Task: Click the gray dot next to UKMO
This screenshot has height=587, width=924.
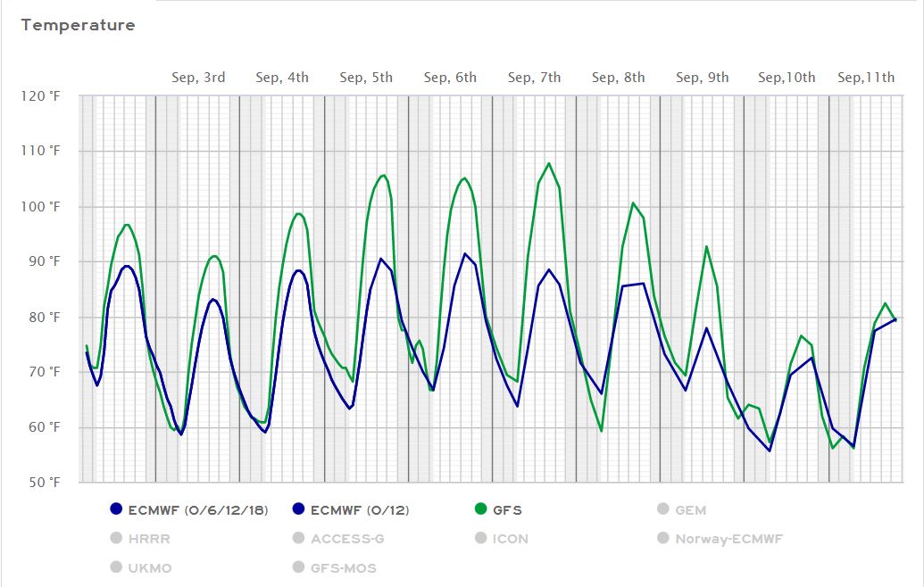Action: pos(116,567)
